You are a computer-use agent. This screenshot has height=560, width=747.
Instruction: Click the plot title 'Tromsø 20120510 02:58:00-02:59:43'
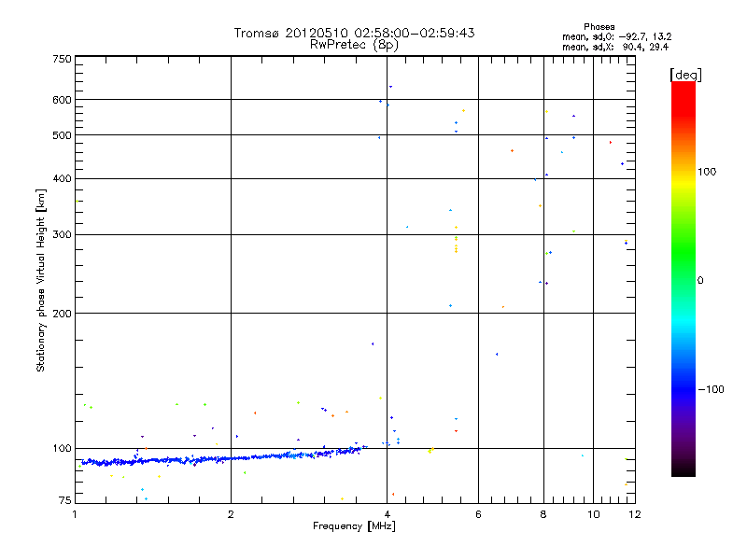(354, 33)
